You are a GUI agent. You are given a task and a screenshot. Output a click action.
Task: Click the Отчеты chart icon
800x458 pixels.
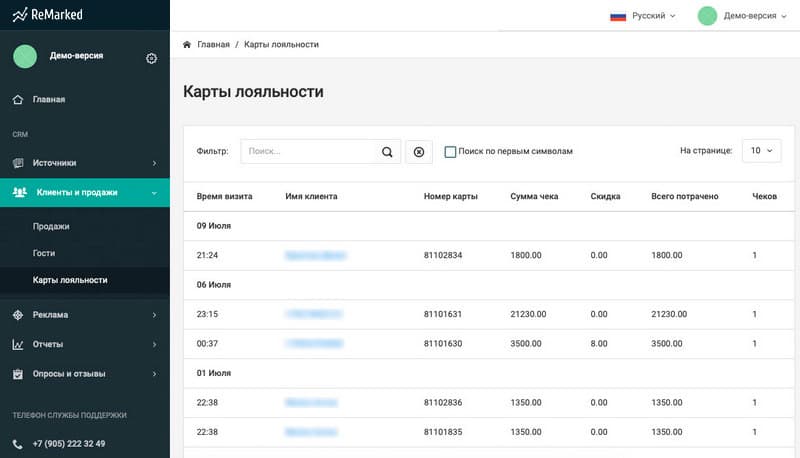[x=18, y=344]
